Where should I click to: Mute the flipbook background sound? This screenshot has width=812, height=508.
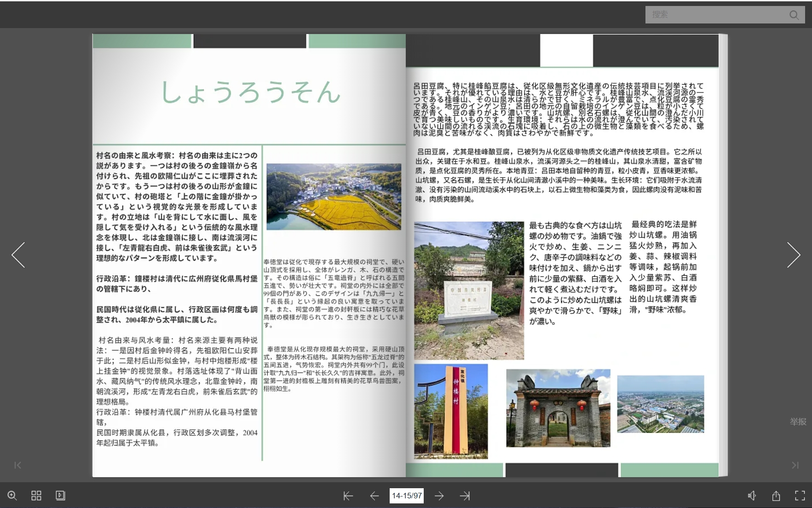coord(752,496)
